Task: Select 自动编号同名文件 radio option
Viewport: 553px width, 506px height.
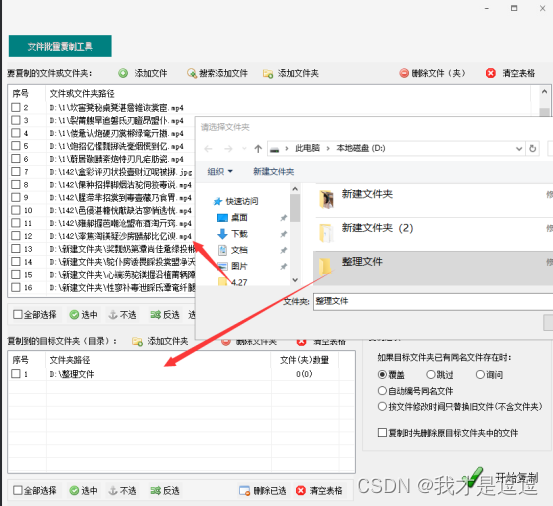Action: coord(382,391)
